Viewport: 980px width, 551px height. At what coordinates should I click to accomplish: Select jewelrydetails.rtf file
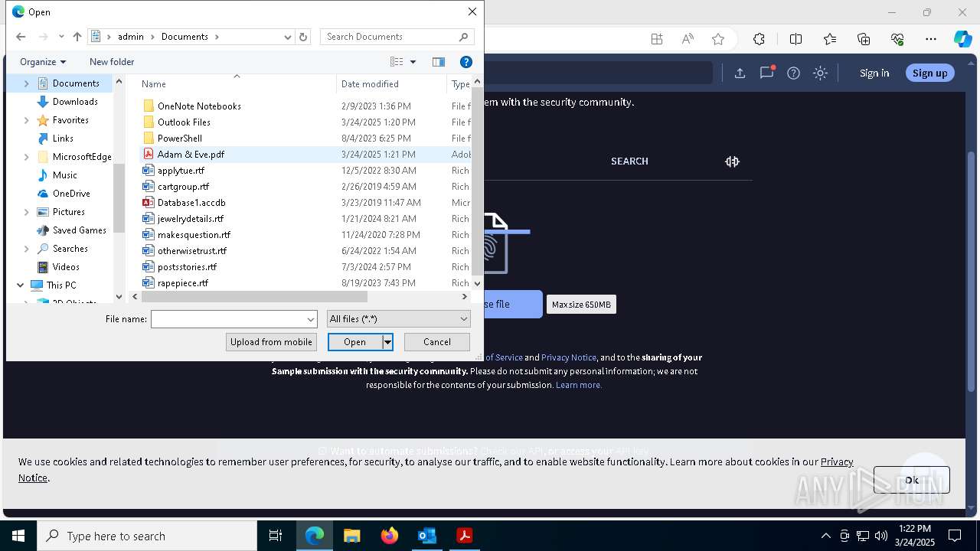[x=191, y=219]
